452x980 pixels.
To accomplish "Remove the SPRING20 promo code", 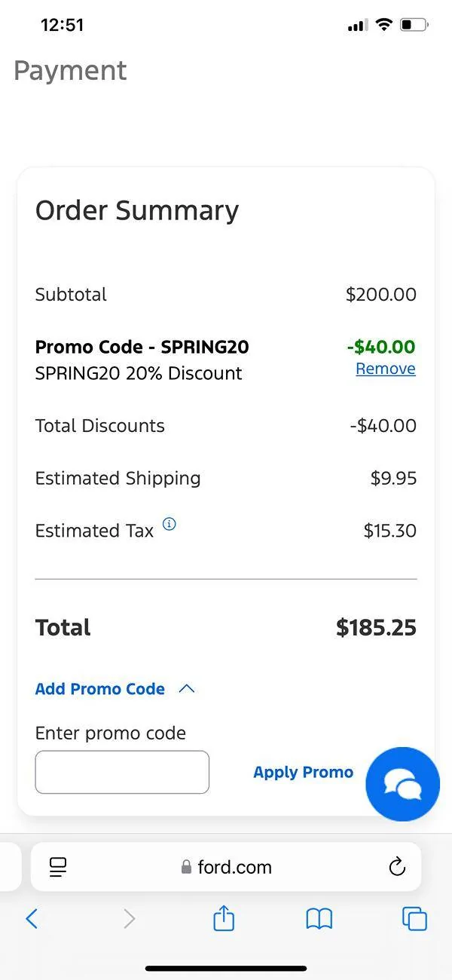I will coord(385,369).
